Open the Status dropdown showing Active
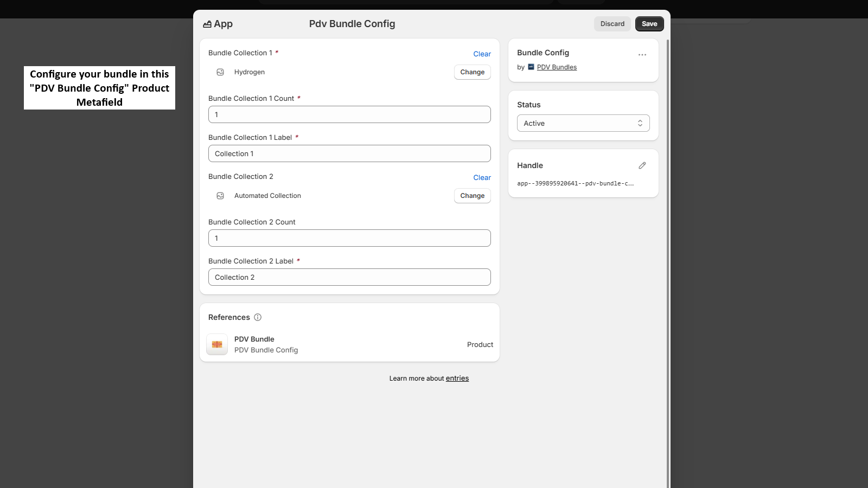 pos(583,123)
